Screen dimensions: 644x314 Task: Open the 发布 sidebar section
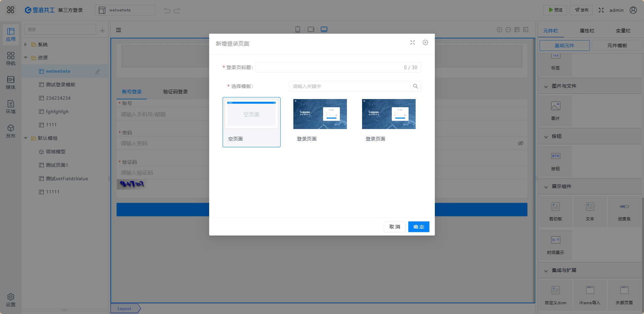(x=11, y=131)
